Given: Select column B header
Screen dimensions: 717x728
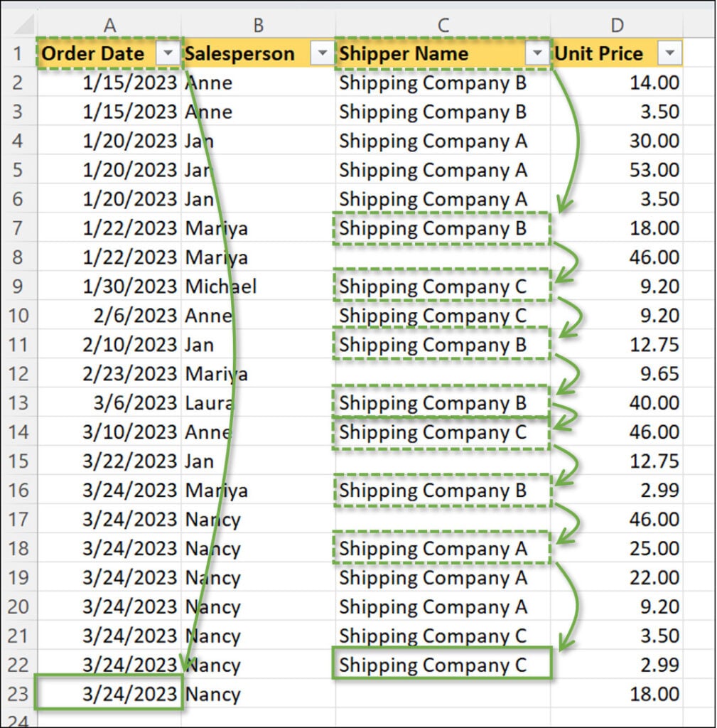Looking at the screenshot, I should coord(258,25).
